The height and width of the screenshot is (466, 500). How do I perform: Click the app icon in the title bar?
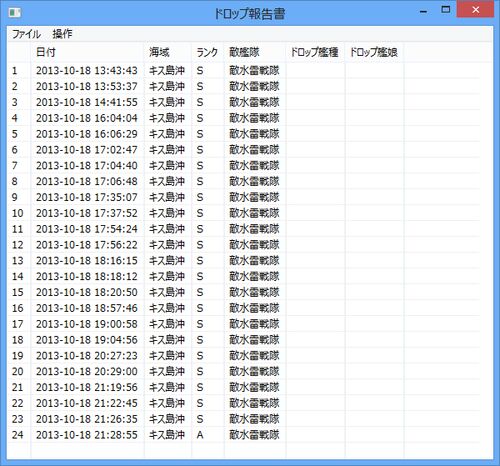tap(15, 13)
